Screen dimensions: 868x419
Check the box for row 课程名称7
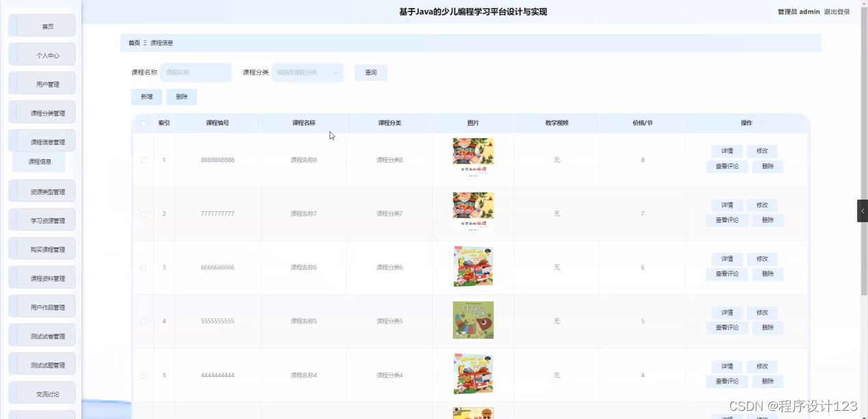point(144,214)
